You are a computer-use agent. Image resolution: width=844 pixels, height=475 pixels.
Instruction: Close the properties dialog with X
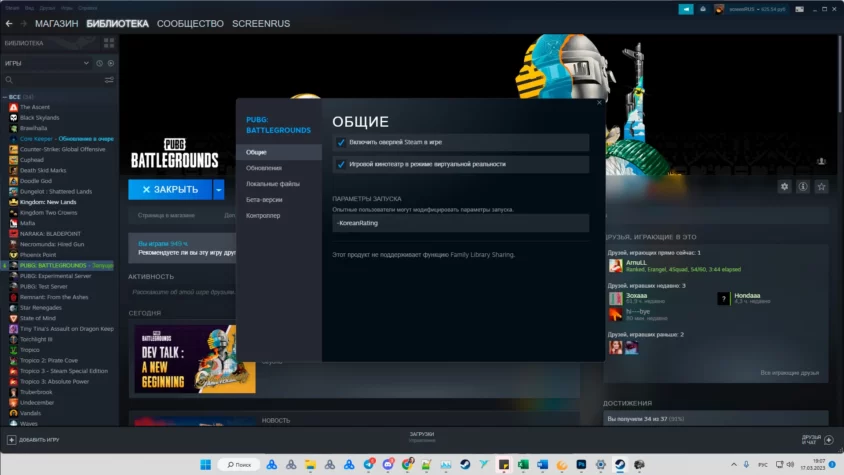pyautogui.click(x=599, y=102)
